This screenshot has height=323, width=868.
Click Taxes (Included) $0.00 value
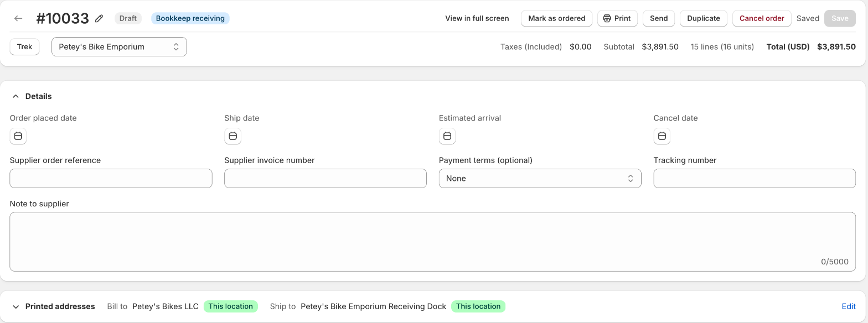581,47
